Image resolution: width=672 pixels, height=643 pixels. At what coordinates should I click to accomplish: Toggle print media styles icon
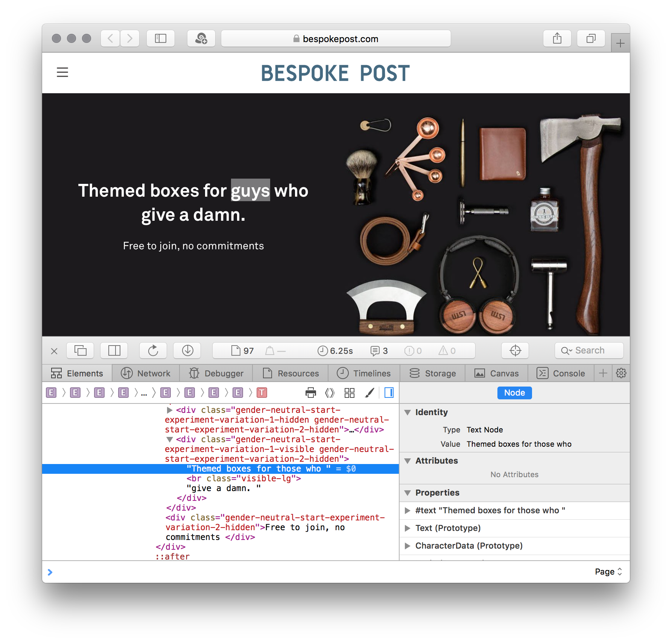tap(311, 393)
